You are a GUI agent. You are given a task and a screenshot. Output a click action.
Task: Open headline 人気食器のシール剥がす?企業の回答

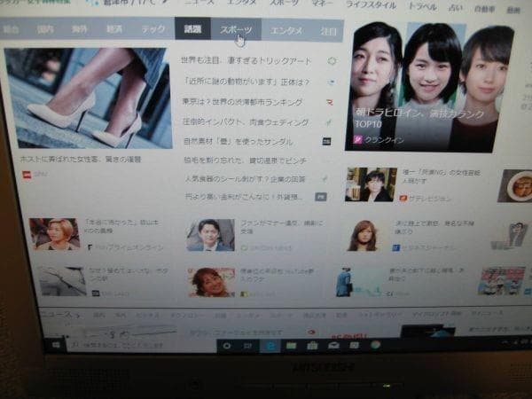pos(245,179)
